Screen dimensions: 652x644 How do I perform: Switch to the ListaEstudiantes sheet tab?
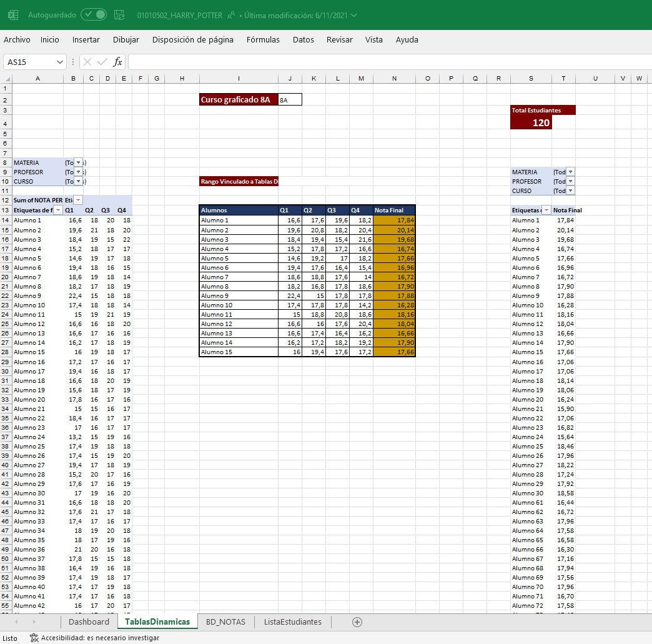[x=293, y=622]
